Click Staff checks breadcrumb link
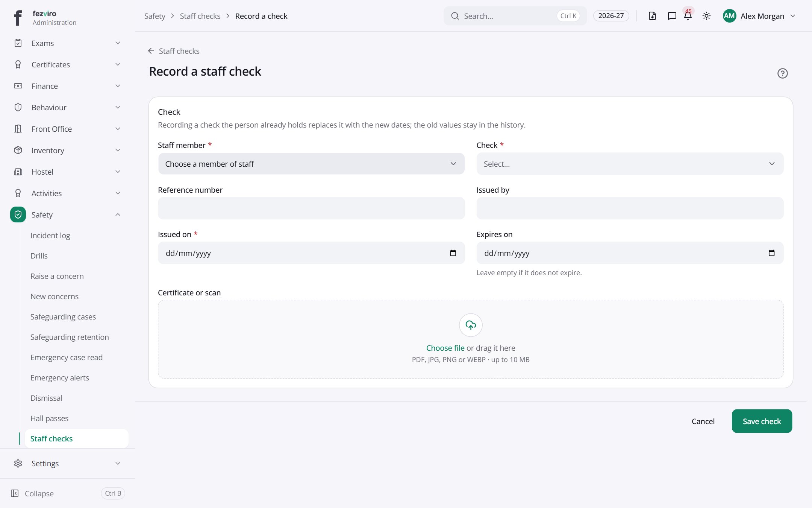This screenshot has height=508, width=812. 200,16
